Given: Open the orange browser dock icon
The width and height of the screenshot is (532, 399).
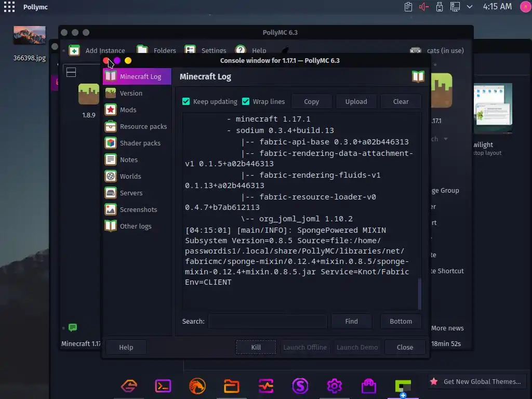Looking at the screenshot, I should coord(197,386).
